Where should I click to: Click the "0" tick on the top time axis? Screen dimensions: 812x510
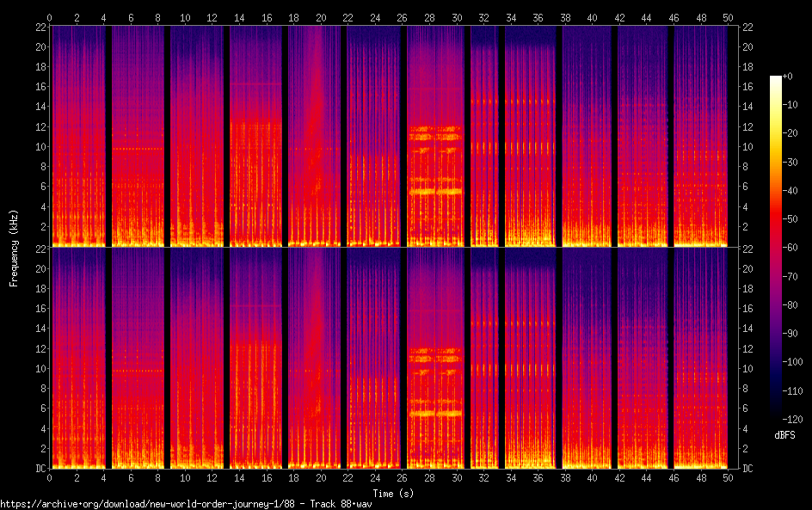tap(50, 17)
